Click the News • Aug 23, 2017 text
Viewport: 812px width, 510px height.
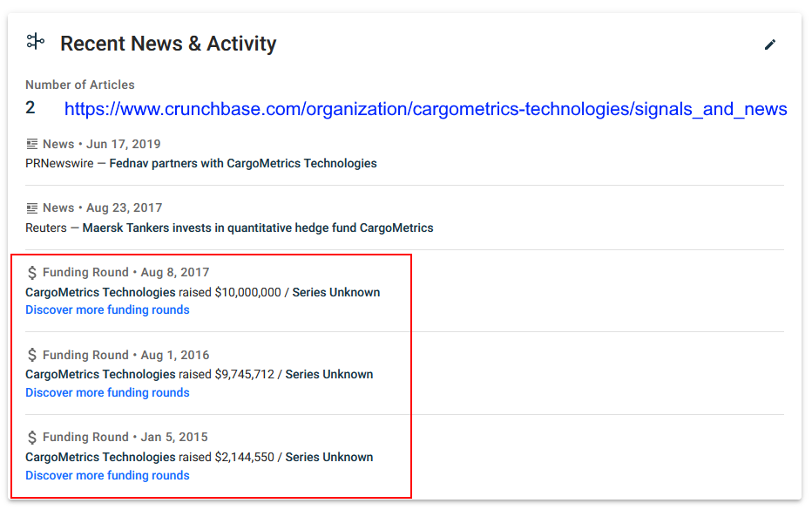[103, 207]
